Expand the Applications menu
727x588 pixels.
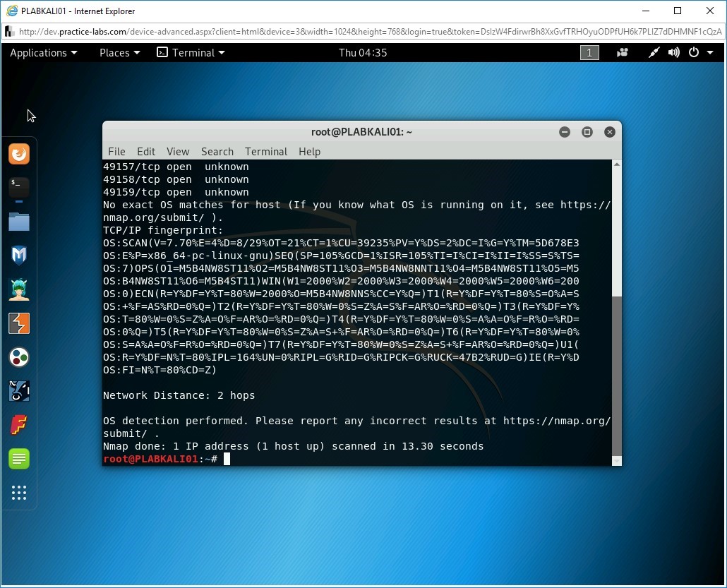pos(43,53)
